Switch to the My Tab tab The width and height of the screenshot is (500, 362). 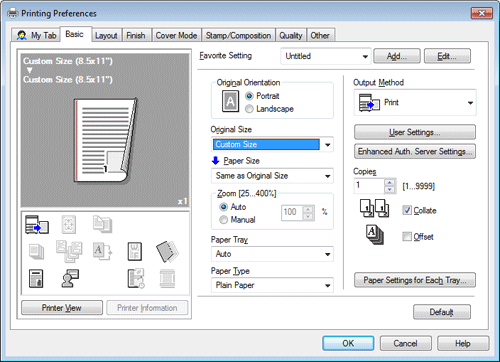click(x=36, y=35)
